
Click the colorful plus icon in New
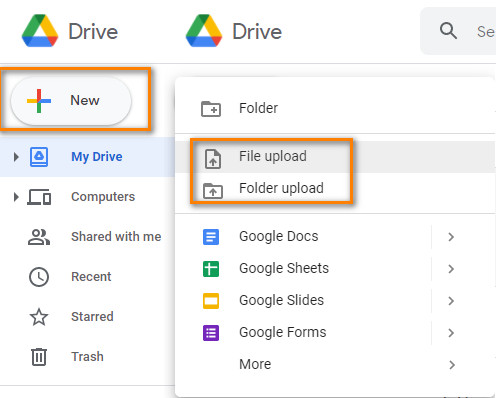[39, 101]
